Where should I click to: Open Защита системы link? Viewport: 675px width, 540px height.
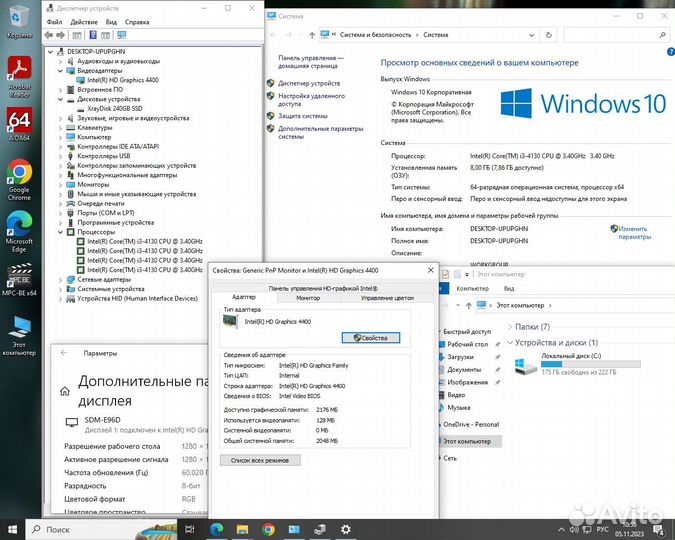[303, 116]
